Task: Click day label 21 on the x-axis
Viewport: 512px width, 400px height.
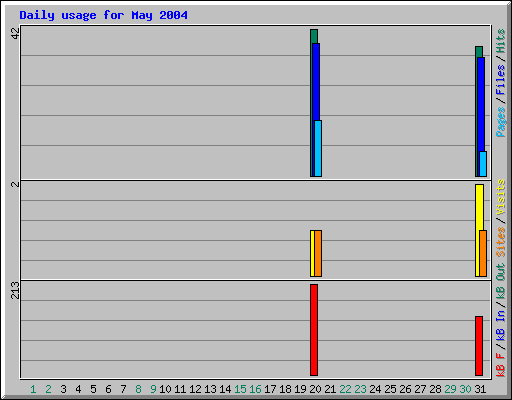Action: pos(330,389)
